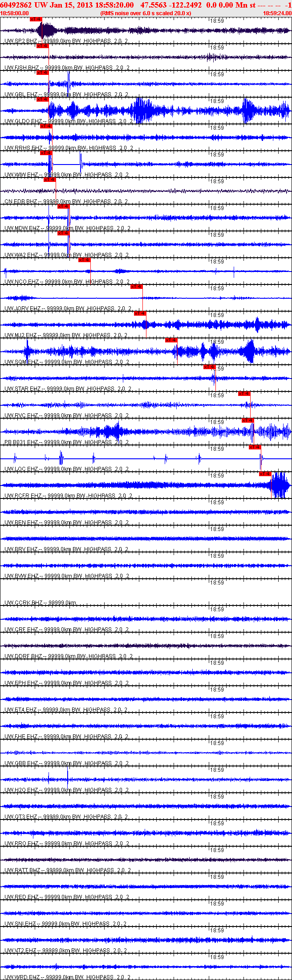Select the pick marker on JORV trace
Image resolution: width=292 pixels, height=980 pixels.
[136, 287]
